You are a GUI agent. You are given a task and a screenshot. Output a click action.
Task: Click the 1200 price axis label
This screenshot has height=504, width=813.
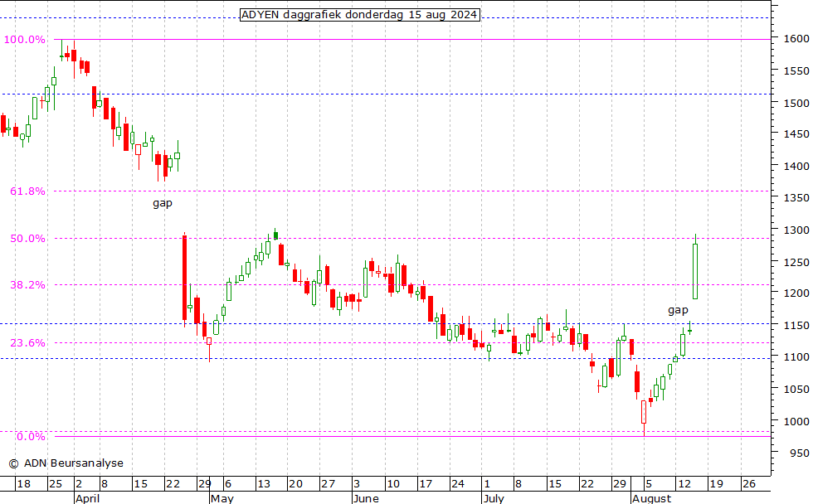[x=796, y=293]
